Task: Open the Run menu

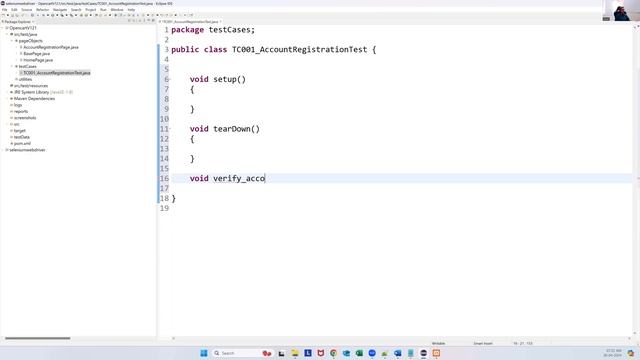Action: pyautogui.click(x=103, y=9)
